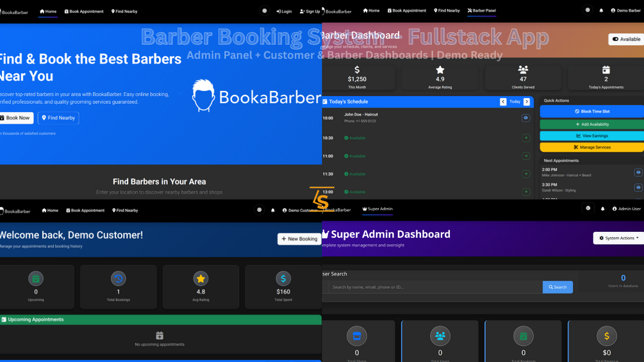Open Book Appointment in top-left navbar
Image resolution: width=644 pixels, height=362 pixels.
point(84,12)
